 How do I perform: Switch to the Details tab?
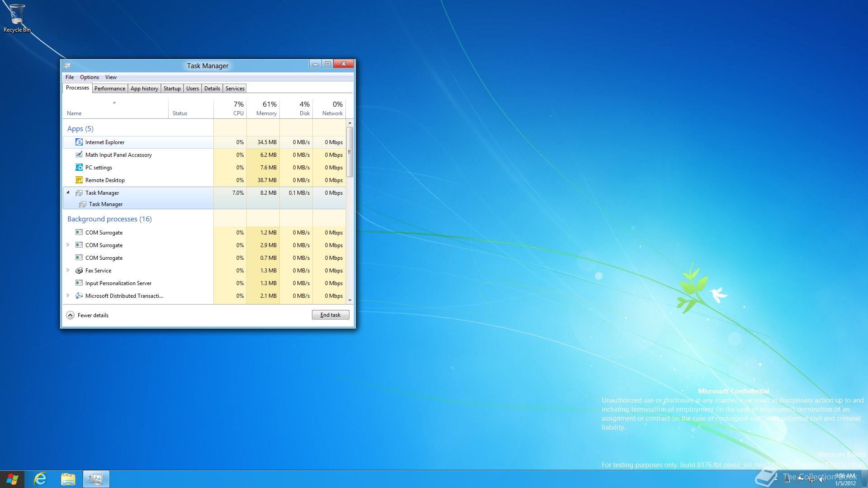[212, 89]
